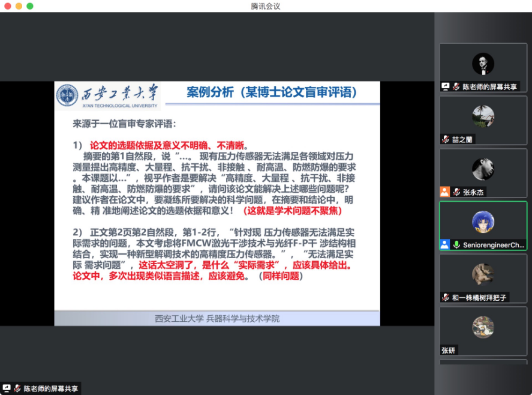This screenshot has width=532, height=395.
Task: Click orange host badge next to 张永杰
Action: coord(444,192)
